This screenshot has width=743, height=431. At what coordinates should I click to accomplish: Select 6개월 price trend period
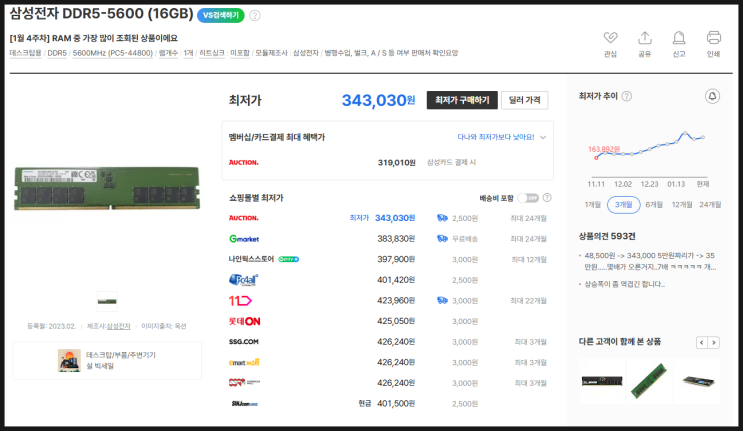point(654,205)
